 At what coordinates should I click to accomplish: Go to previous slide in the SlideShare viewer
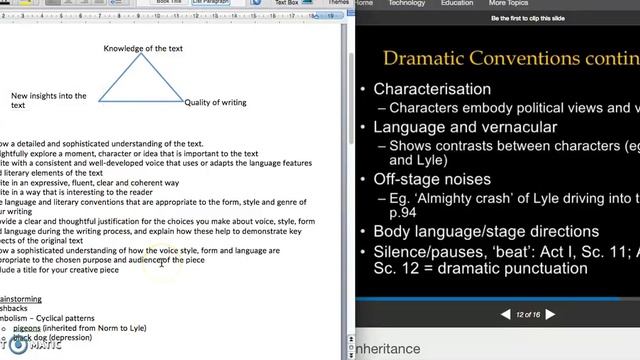pos(506,314)
